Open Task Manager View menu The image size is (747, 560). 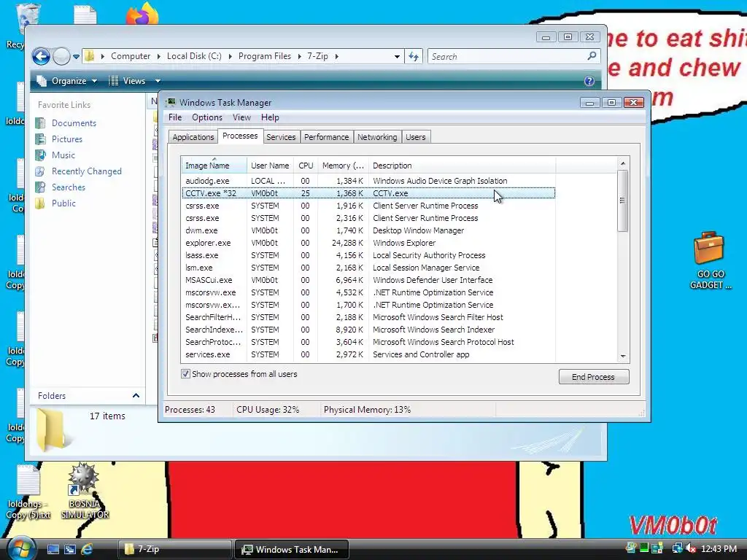point(241,117)
